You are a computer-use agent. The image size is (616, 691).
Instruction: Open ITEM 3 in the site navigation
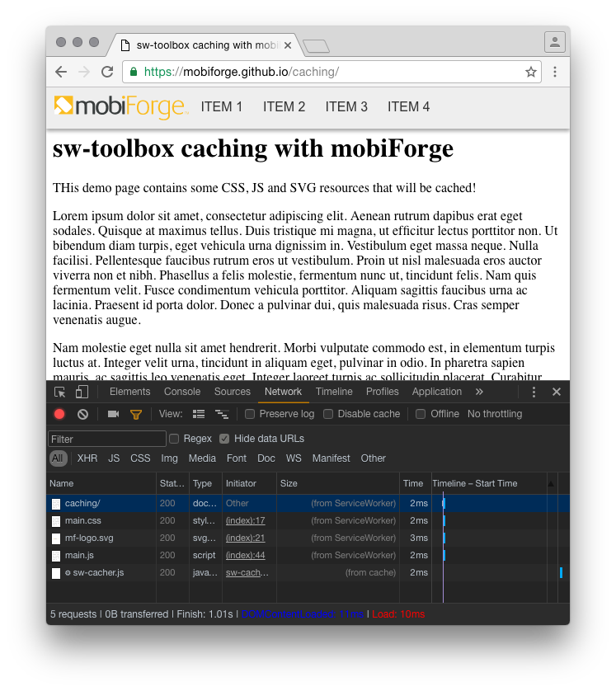(346, 106)
